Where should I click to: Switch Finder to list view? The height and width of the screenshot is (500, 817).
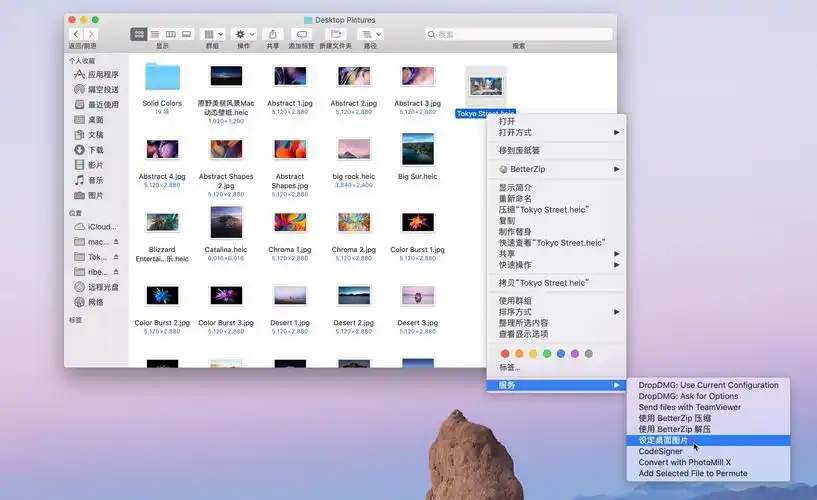tap(154, 34)
